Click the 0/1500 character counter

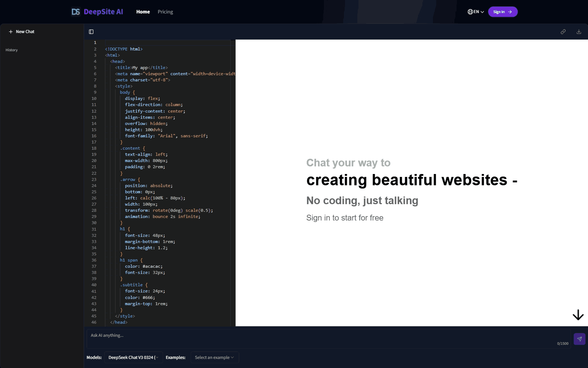coord(563,344)
